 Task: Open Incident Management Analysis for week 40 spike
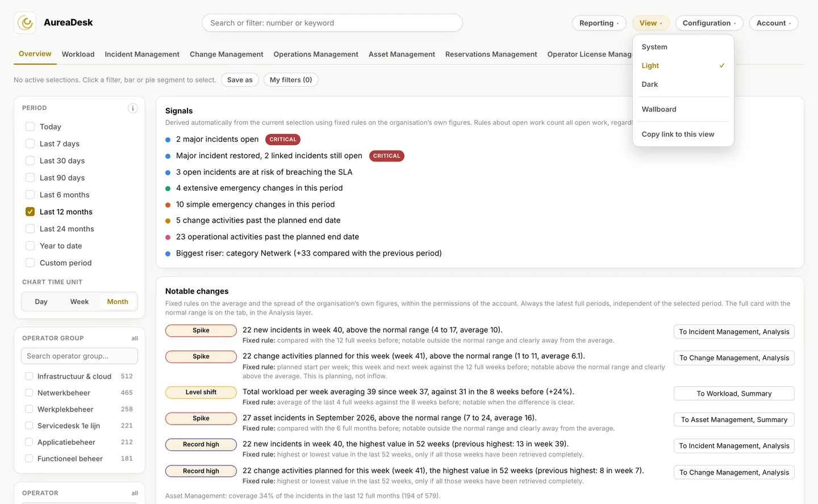tap(734, 332)
